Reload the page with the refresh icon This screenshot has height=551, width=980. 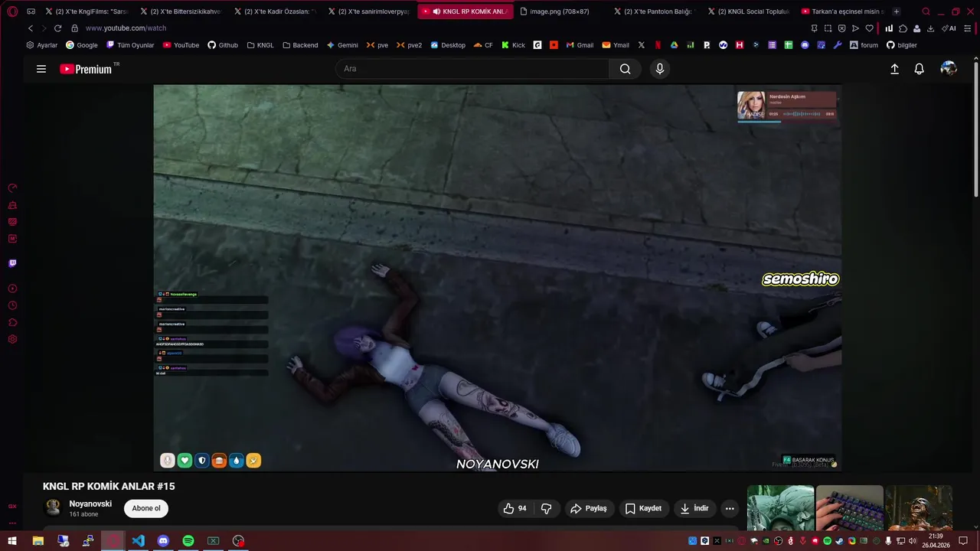57,28
